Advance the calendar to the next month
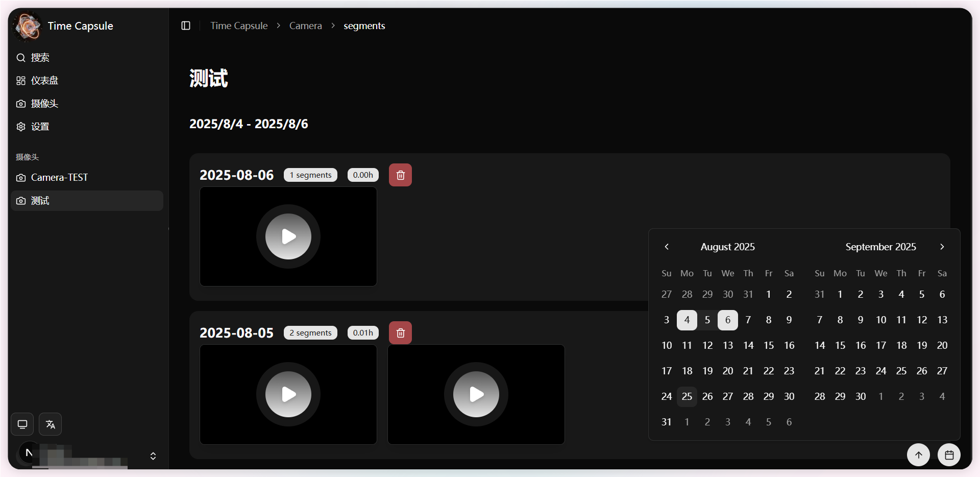Viewport: 980px width, 477px height. coord(942,247)
